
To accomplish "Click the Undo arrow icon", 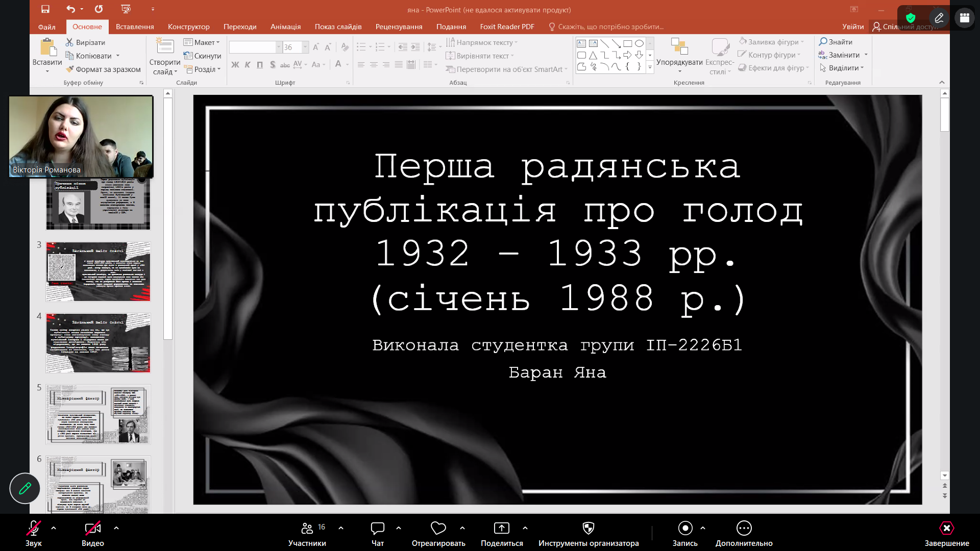I will pos(70,9).
